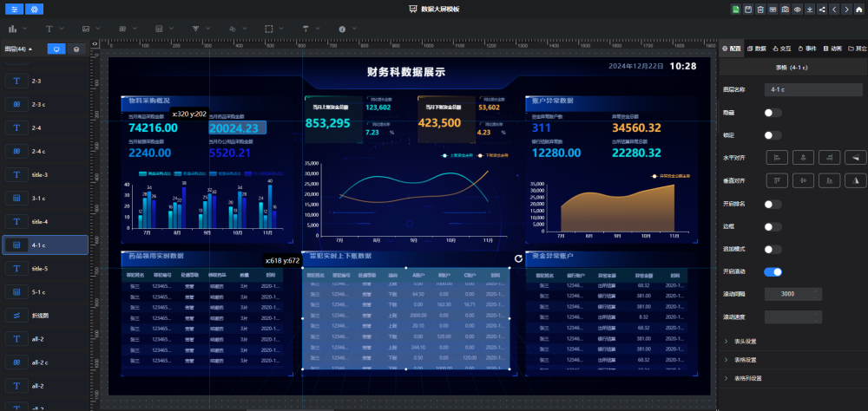Open the info circle component icon
The image size is (868, 411).
coord(342,29)
